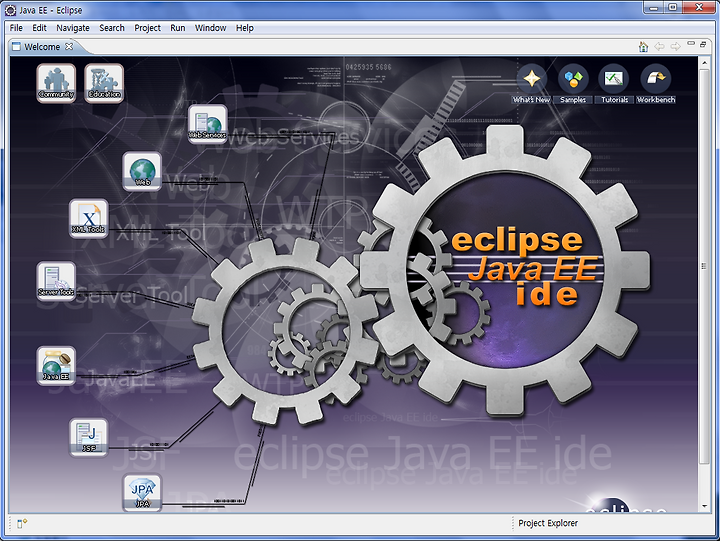Viewport: 720px width, 541px height.
Task: Open the JSF icon
Action: [x=89, y=438]
